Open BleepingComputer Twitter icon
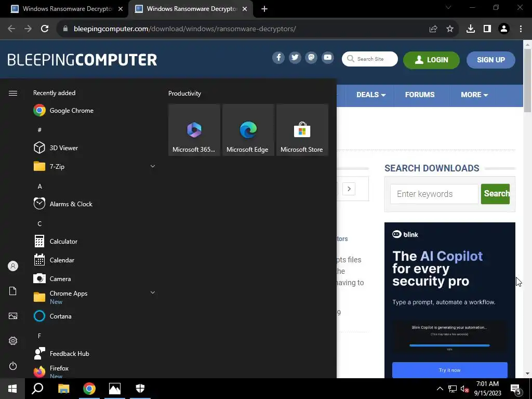Image resolution: width=532 pixels, height=399 pixels. pos(295,58)
